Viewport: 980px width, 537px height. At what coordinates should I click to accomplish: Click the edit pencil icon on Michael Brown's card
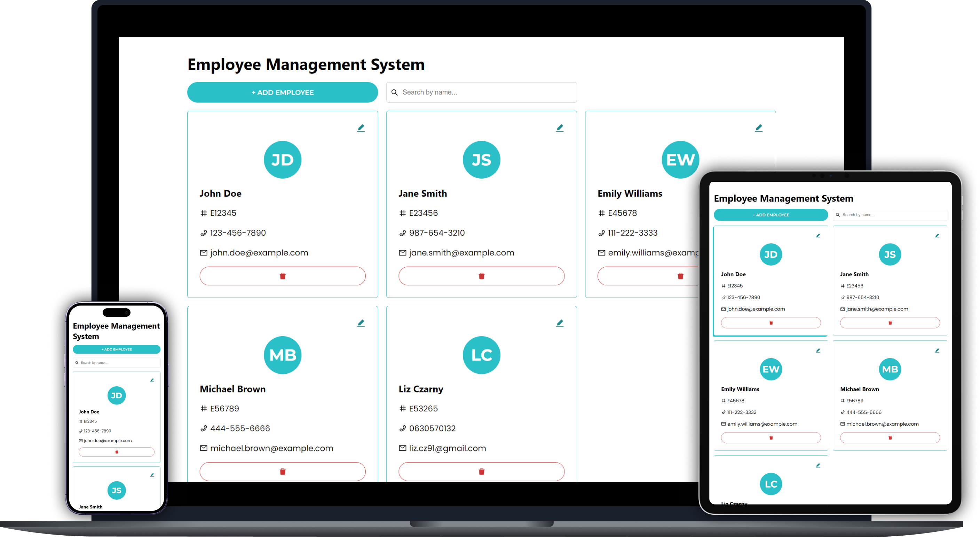[x=361, y=323]
